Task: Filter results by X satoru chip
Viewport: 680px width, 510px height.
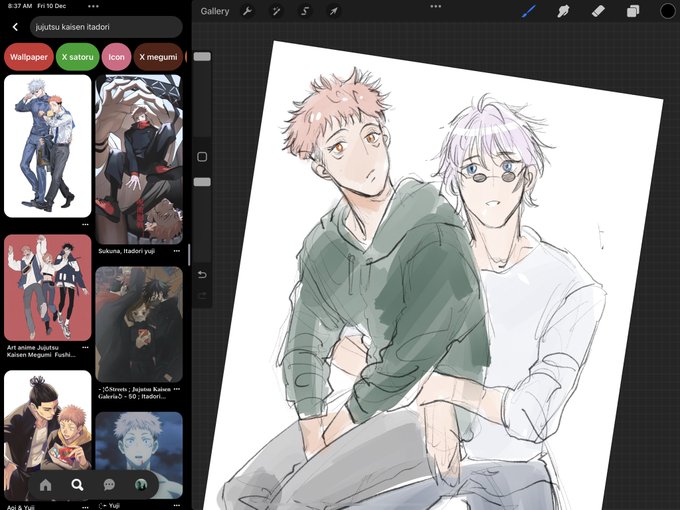Action: click(78, 57)
